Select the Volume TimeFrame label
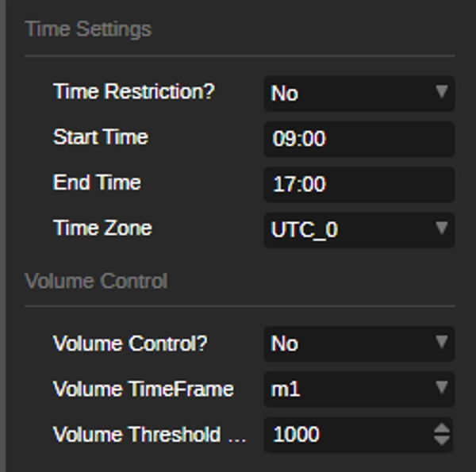Viewport: 476px width, 472px height. 143,389
